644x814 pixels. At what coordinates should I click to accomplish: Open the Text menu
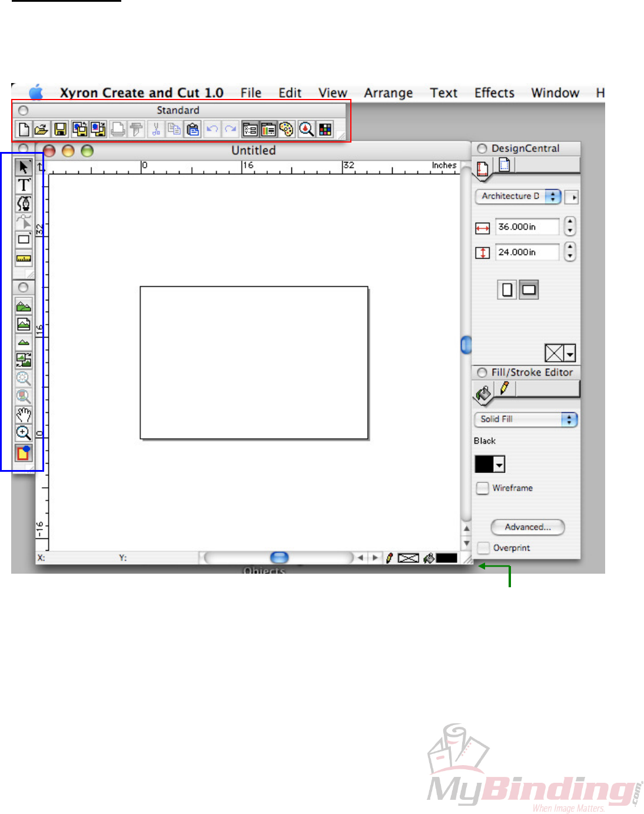[x=444, y=93]
